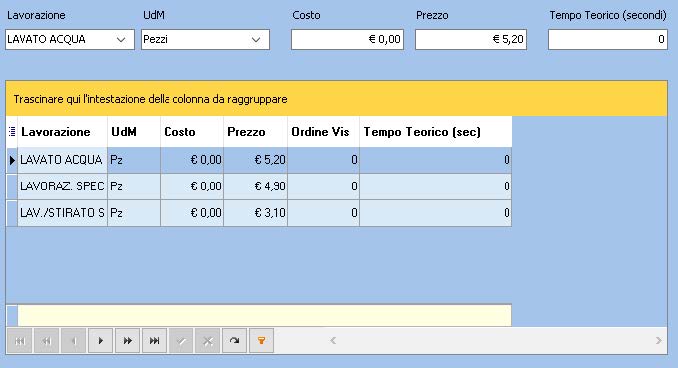Image resolution: width=678 pixels, height=368 pixels.
Task: Click grid price cell € 5,20
Action: tap(256, 160)
